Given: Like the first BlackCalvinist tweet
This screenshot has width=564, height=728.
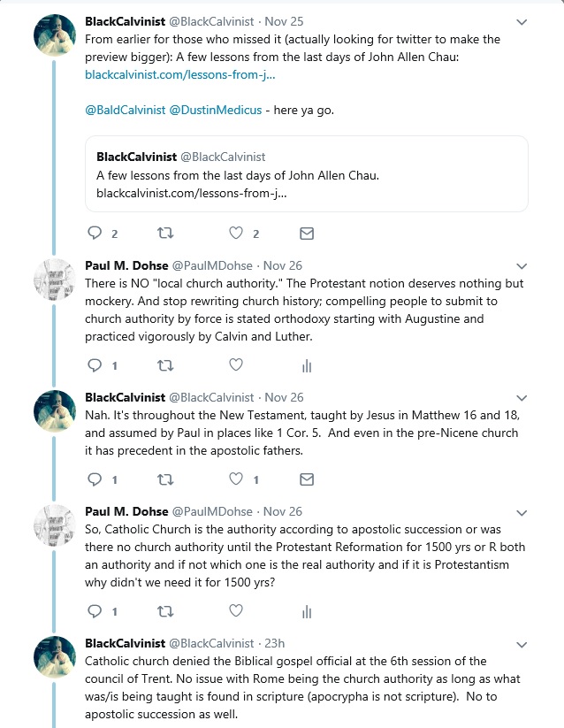Looking at the screenshot, I should pos(236,234).
